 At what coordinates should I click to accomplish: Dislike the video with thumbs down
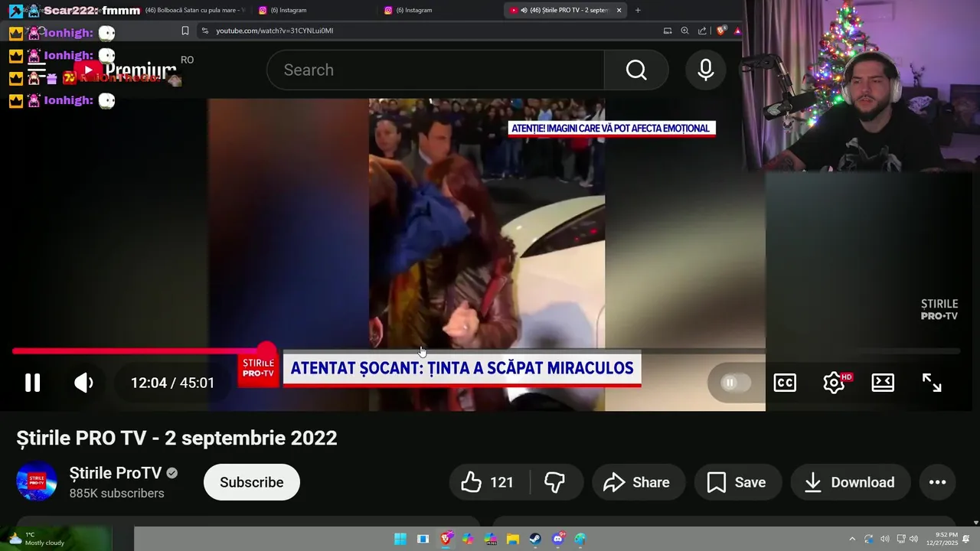point(555,482)
